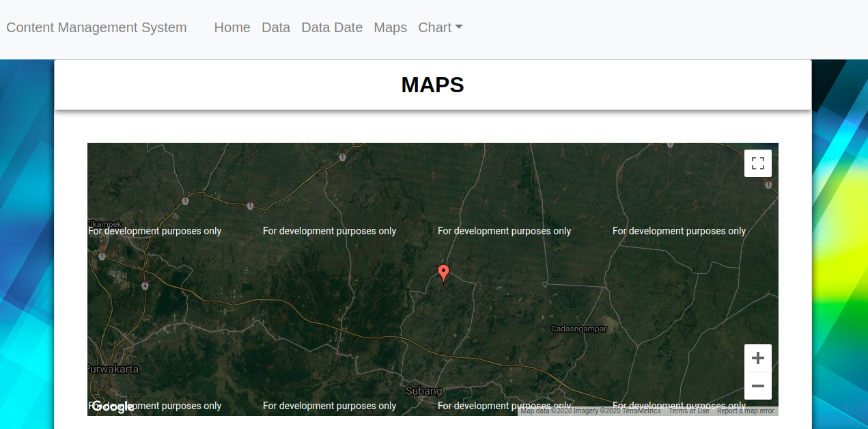Switch to the Data tab
This screenshot has width=868, height=429.
276,27
